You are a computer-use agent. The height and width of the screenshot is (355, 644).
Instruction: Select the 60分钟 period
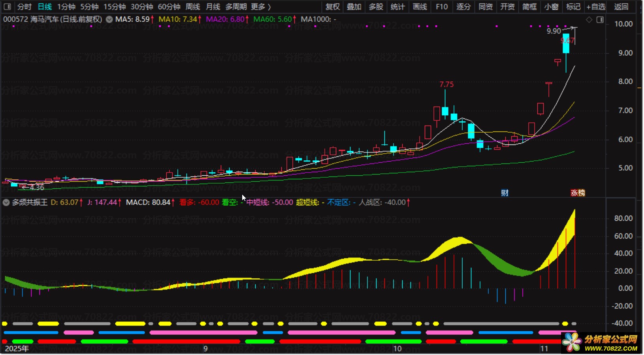coord(169,7)
